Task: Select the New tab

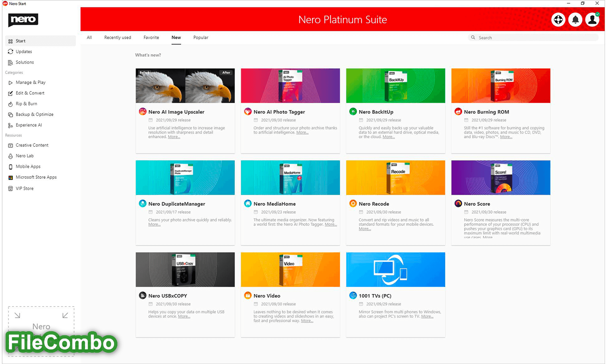Action: (x=176, y=38)
